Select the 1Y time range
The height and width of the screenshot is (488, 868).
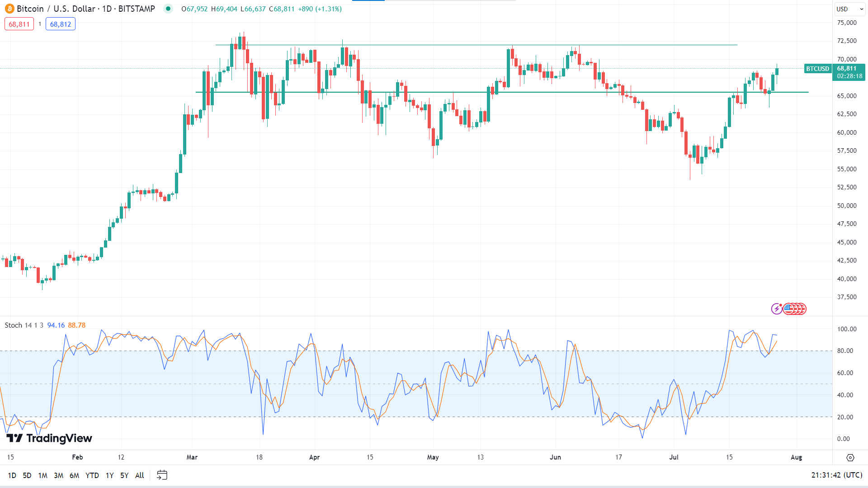pos(109,475)
